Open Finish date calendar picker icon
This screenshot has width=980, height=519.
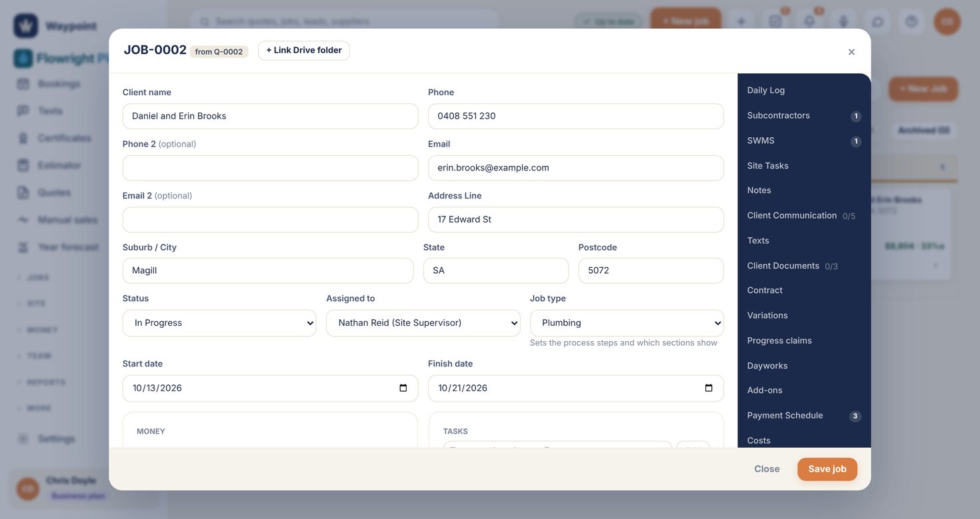point(709,388)
